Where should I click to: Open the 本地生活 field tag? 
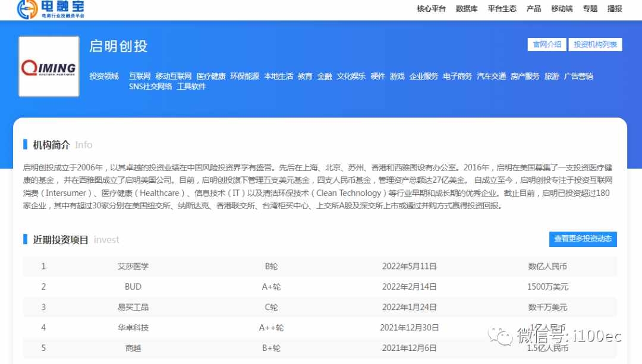click(278, 76)
